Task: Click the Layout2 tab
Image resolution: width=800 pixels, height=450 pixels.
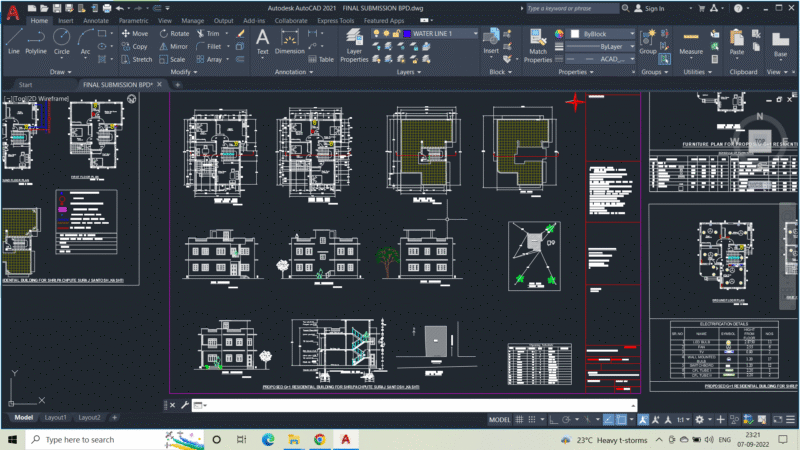Action: click(89, 417)
